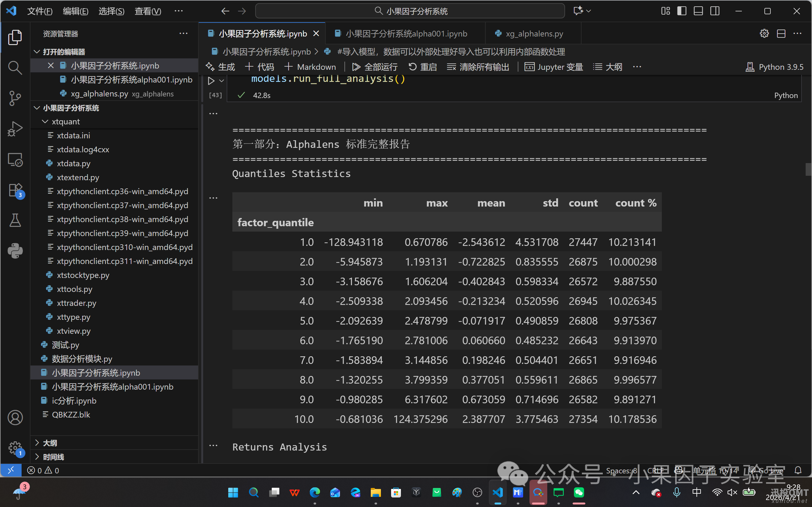812x507 pixels.
Task: Open Run and Debug view
Action: [15, 129]
